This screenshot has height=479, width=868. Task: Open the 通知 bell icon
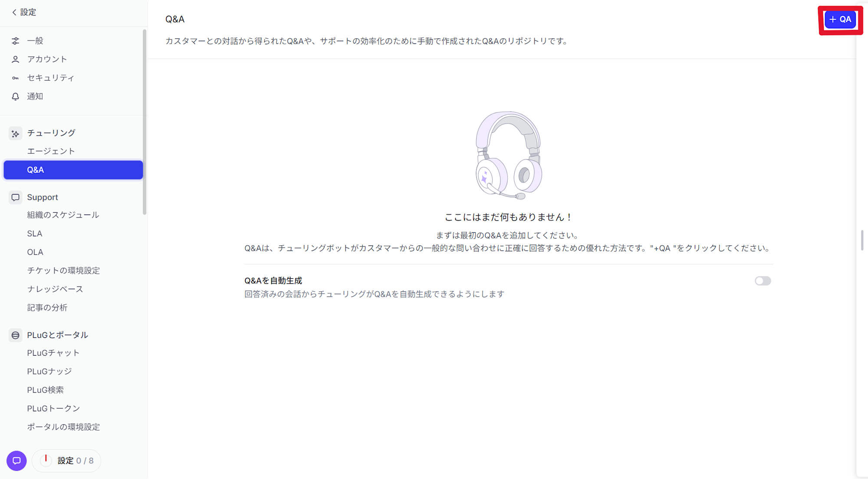16,96
